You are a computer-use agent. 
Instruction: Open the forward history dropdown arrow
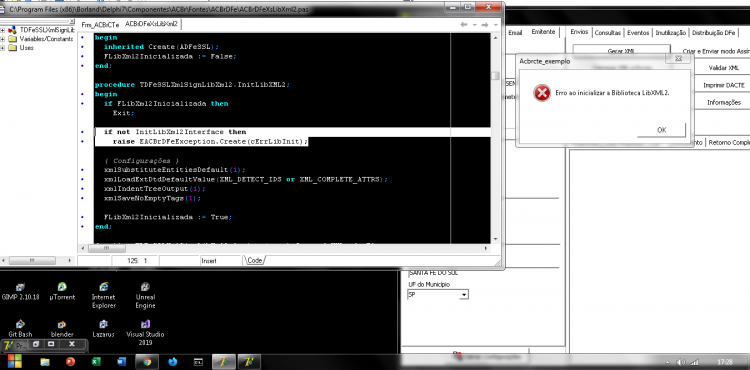495,24
